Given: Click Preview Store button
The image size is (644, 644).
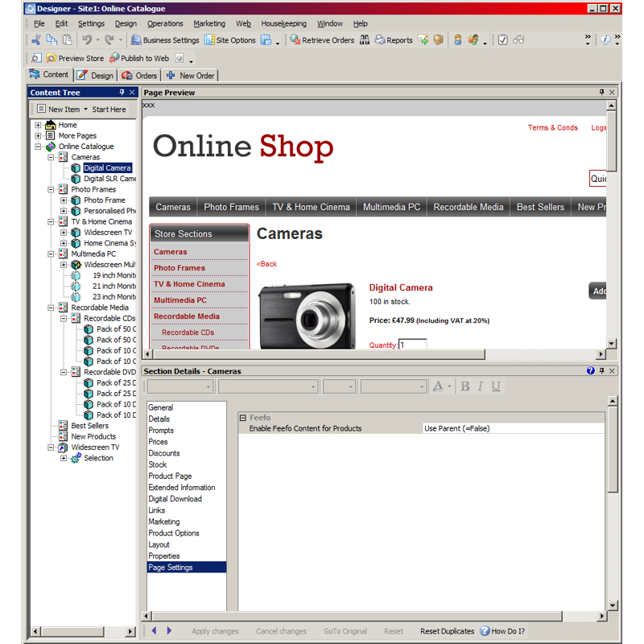Looking at the screenshot, I should click(75, 58).
